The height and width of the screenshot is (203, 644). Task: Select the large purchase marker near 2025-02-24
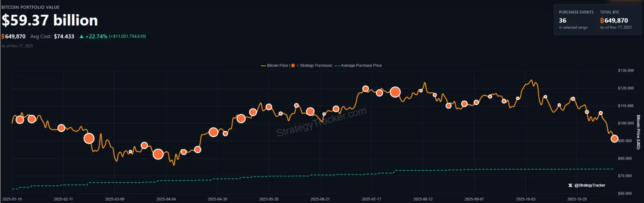pyautogui.click(x=89, y=138)
